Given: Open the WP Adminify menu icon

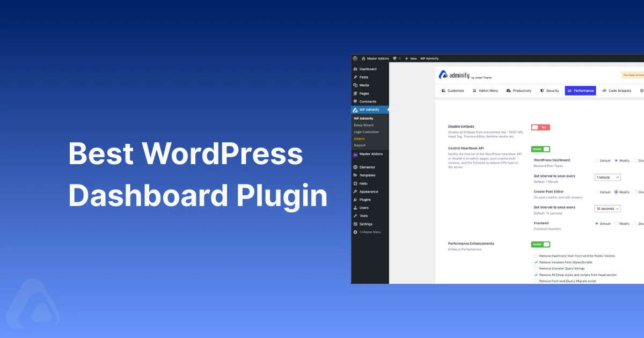Looking at the screenshot, I should 355,109.
